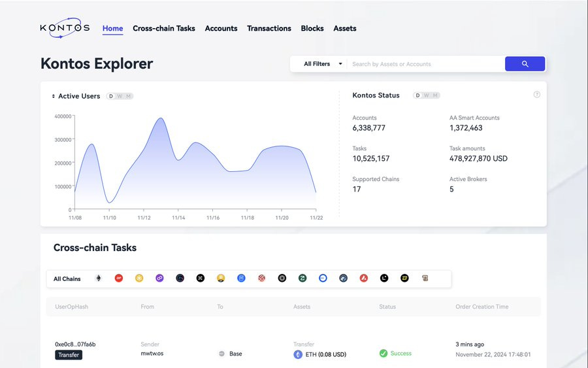
Task: Click the magnifier search button
Action: tap(525, 64)
